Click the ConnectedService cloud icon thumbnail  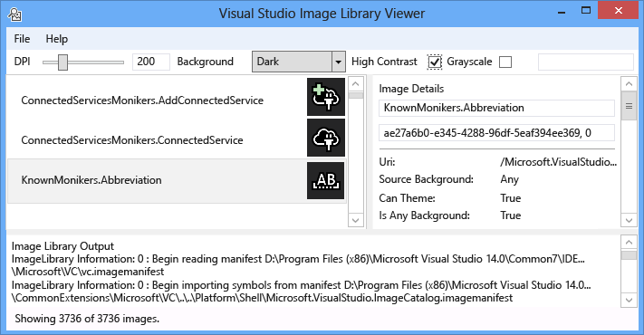[326, 138]
